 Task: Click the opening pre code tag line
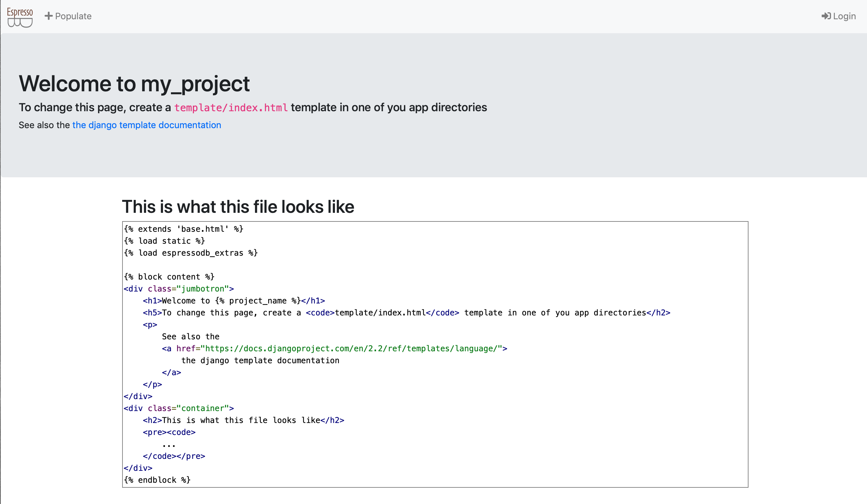pos(169,432)
